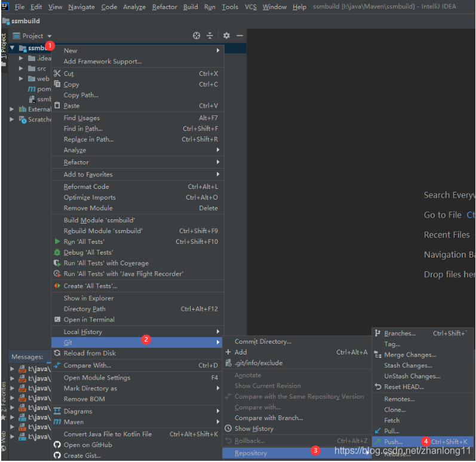Image resolution: width=476 pixels, height=462 pixels.
Task: Click the Maven 'm' icon in menu
Action: pos(57,421)
